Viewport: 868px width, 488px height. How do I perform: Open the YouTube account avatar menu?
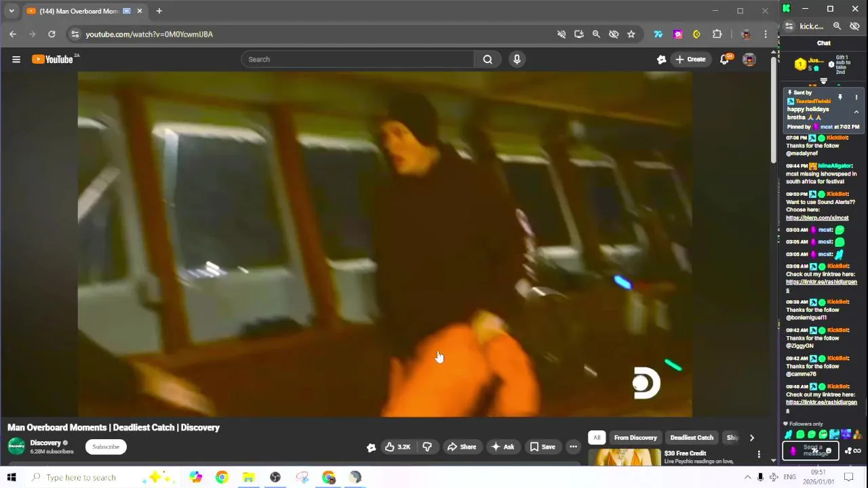pos(749,60)
